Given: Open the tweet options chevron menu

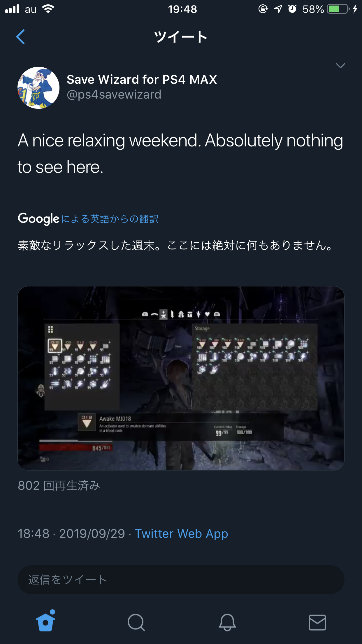Looking at the screenshot, I should pyautogui.click(x=340, y=66).
